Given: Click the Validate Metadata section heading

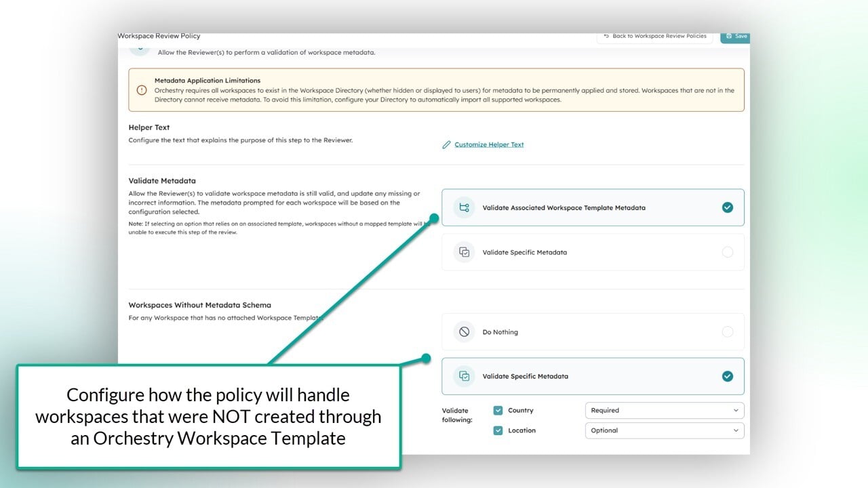Looking at the screenshot, I should pyautogui.click(x=162, y=181).
